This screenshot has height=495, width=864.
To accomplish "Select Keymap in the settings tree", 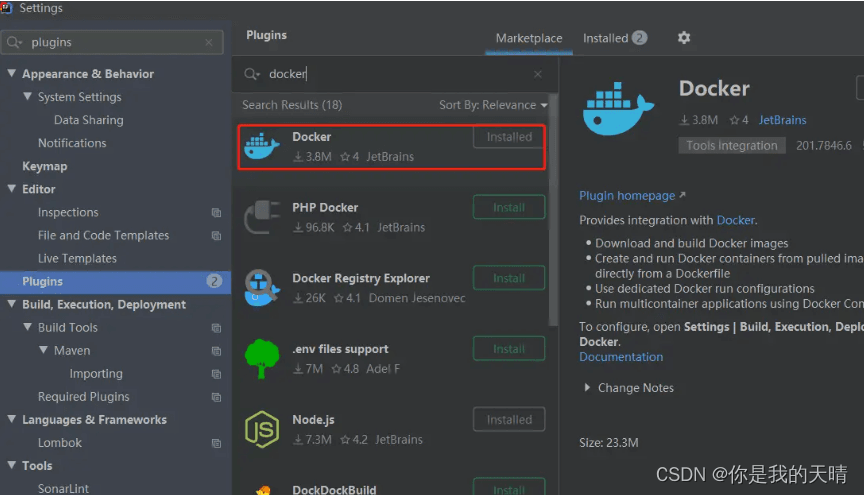I will pos(45,166).
